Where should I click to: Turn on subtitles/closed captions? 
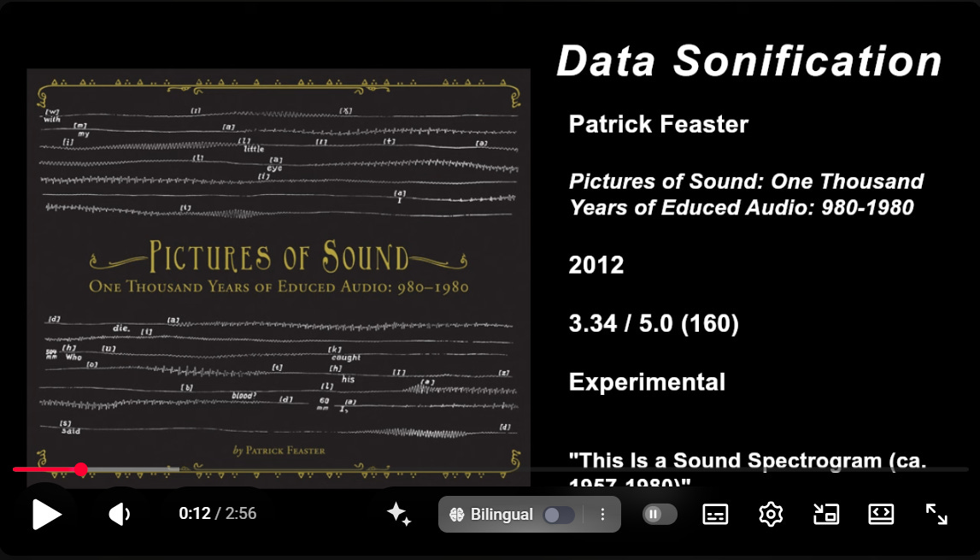pyautogui.click(x=715, y=515)
